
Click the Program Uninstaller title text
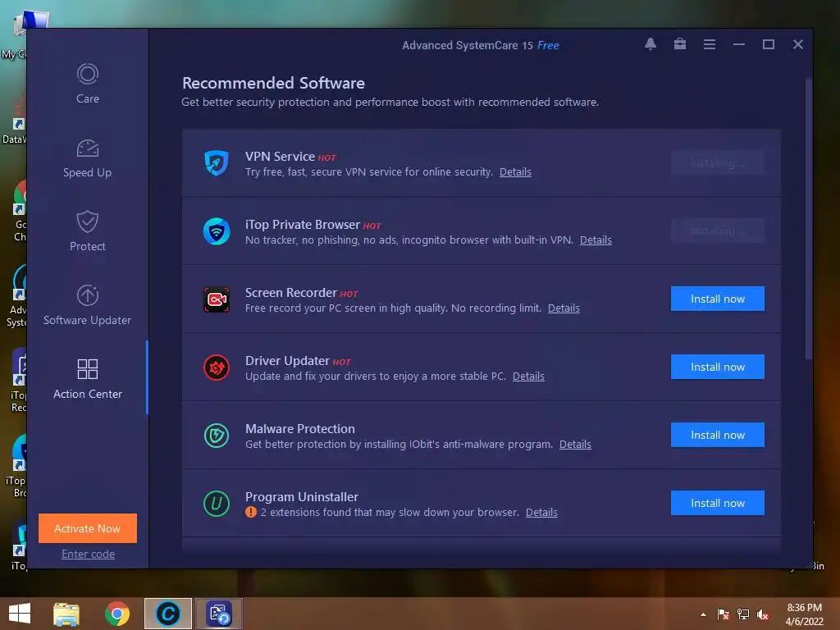coord(302,496)
